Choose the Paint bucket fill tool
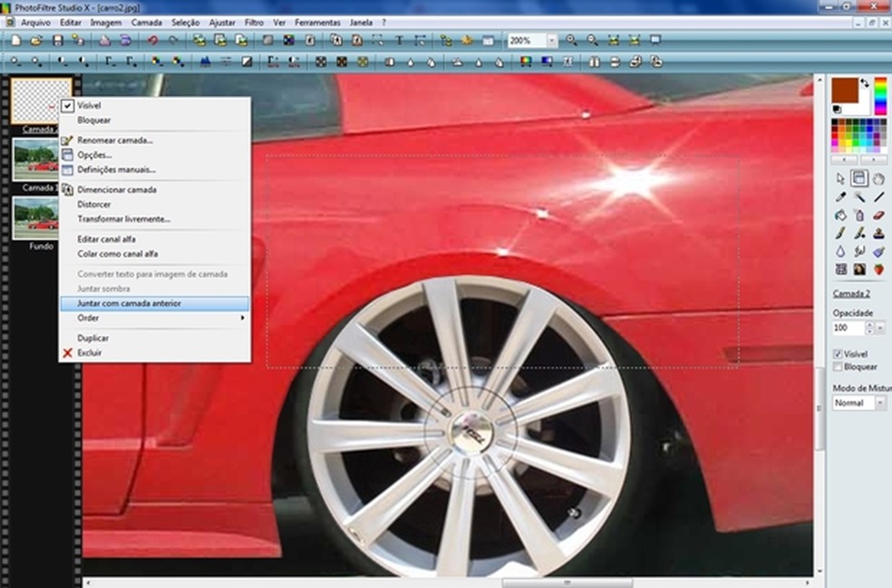The image size is (892, 588). [x=840, y=215]
